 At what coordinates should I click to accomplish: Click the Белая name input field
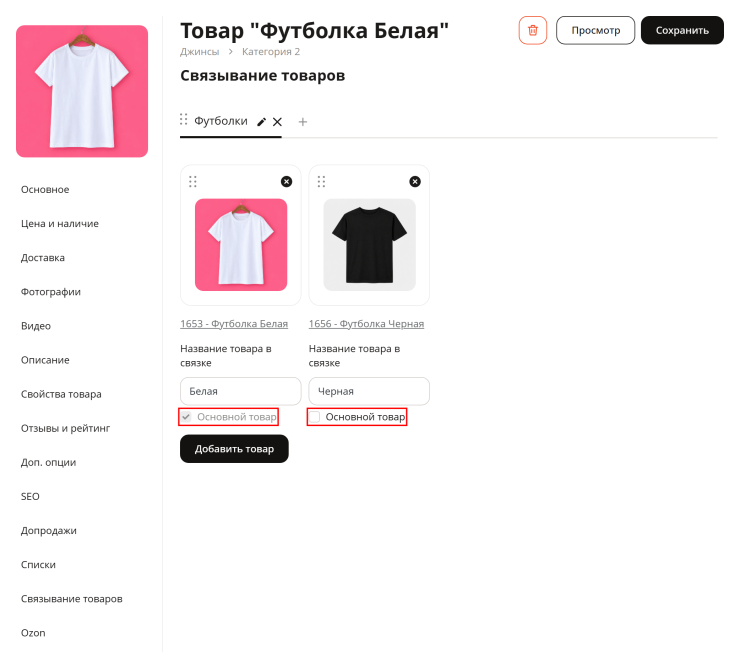pos(241,391)
